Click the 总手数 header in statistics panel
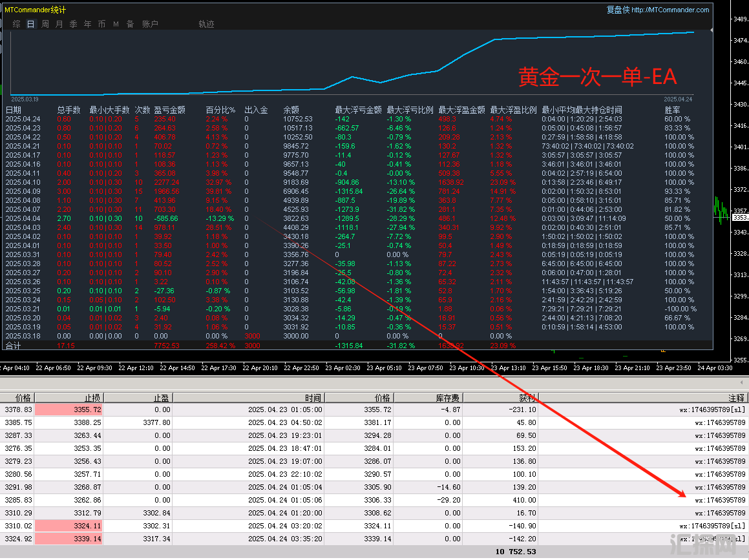Image resolution: width=749 pixels, height=560 pixels. [x=69, y=110]
